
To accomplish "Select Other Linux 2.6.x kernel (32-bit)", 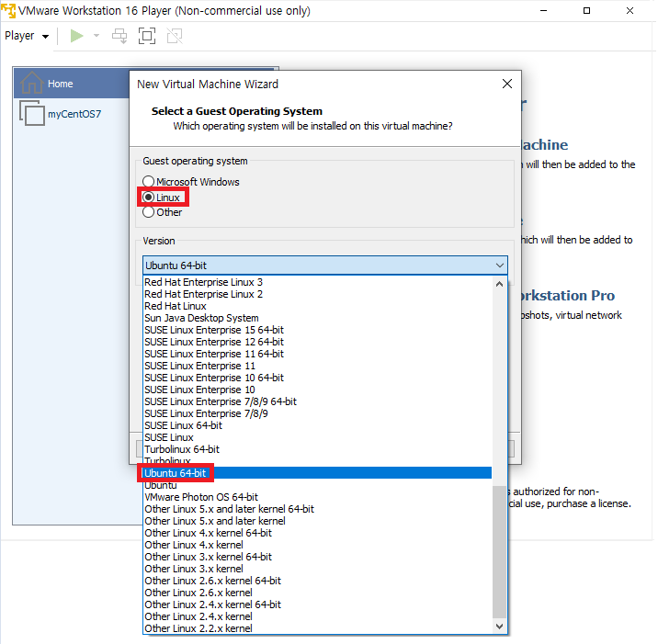I will tap(318, 593).
